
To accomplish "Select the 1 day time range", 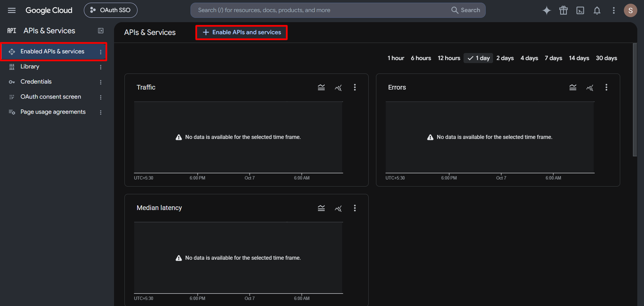I will point(478,58).
